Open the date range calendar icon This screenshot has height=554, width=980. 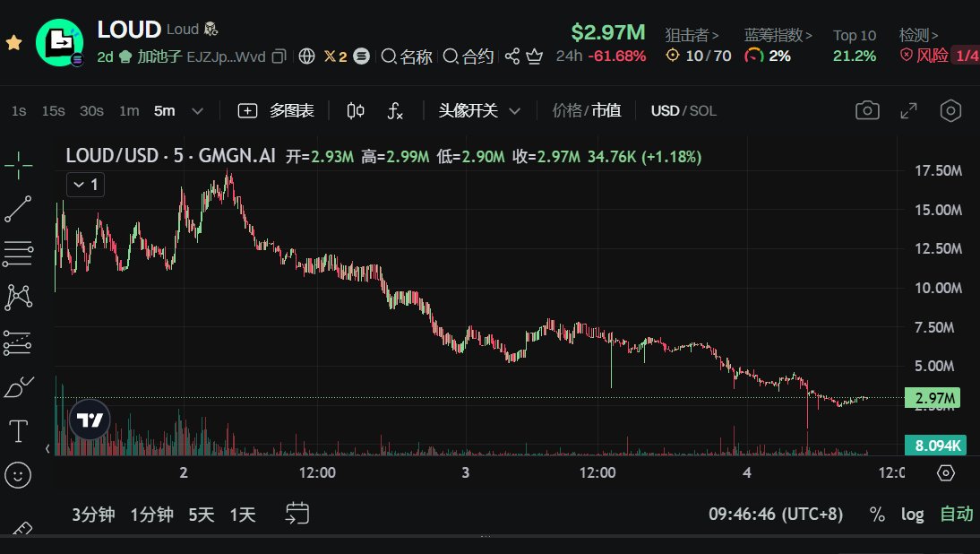[x=297, y=514]
